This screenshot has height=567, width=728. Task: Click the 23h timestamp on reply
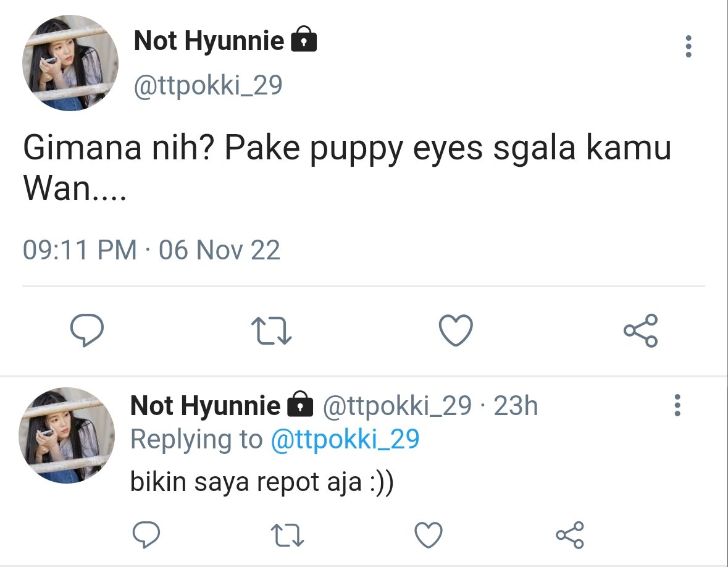point(516,406)
